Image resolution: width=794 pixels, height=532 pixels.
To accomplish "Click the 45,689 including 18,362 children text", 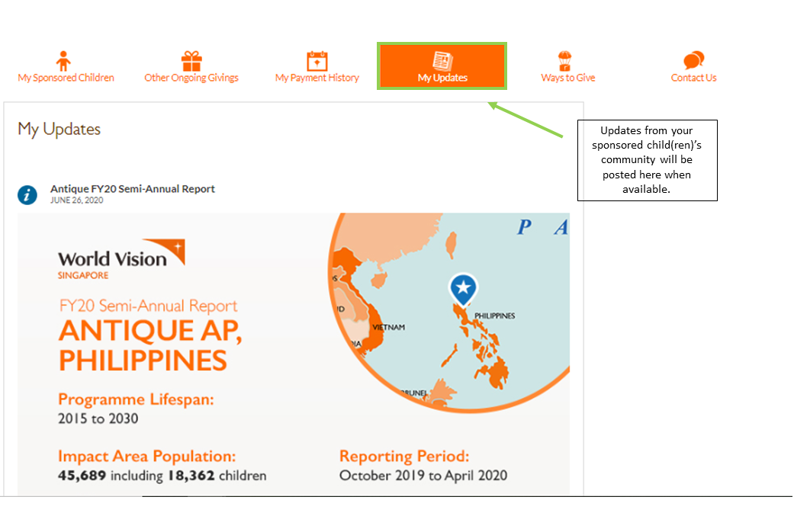I will tap(162, 476).
